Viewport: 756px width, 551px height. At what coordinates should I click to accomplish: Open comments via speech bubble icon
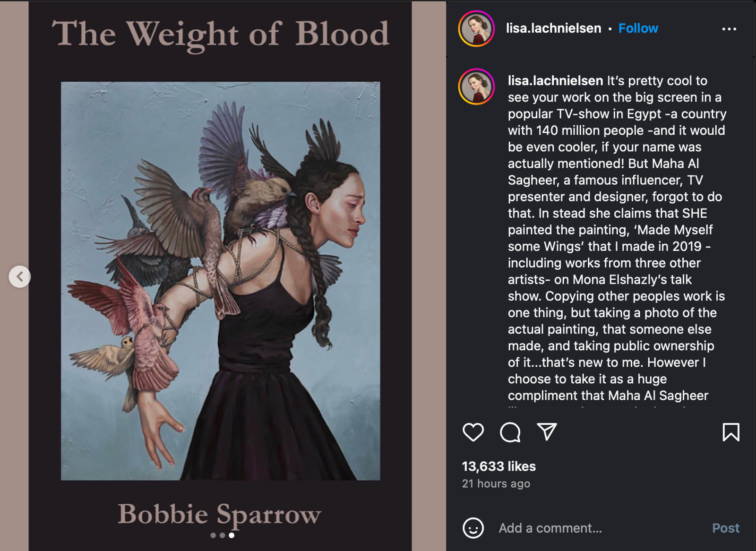(510, 432)
